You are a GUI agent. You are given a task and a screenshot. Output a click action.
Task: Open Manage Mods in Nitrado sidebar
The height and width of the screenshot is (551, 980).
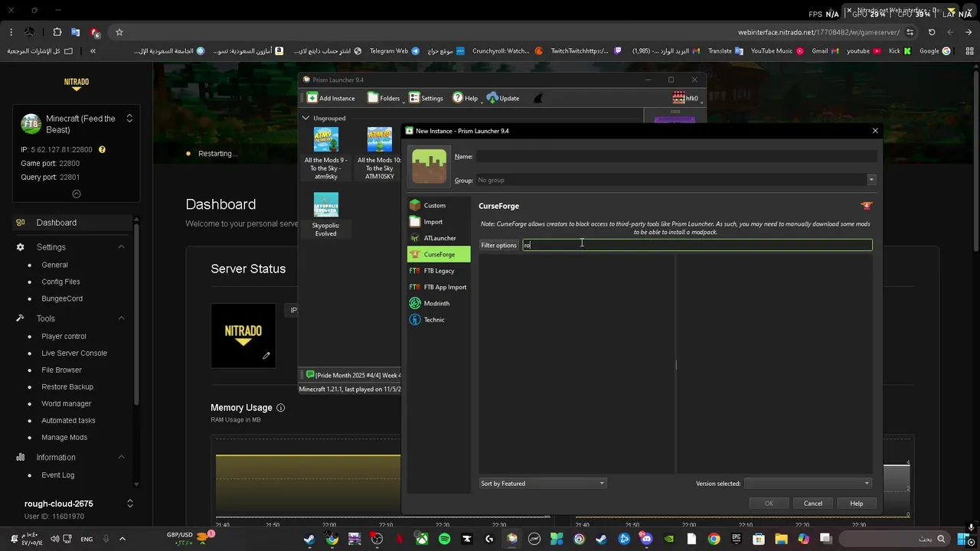pyautogui.click(x=64, y=437)
